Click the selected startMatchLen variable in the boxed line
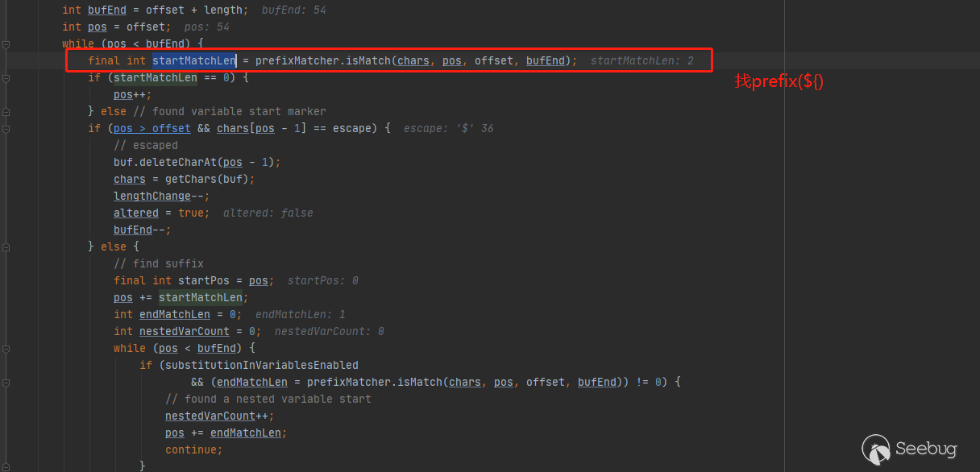Image resolution: width=980 pixels, height=472 pixels. coord(194,60)
